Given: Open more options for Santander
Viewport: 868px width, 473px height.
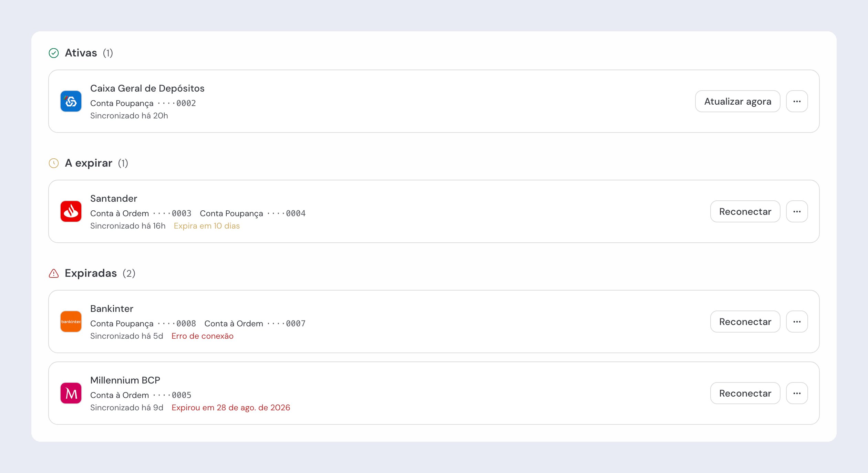Looking at the screenshot, I should pyautogui.click(x=797, y=211).
